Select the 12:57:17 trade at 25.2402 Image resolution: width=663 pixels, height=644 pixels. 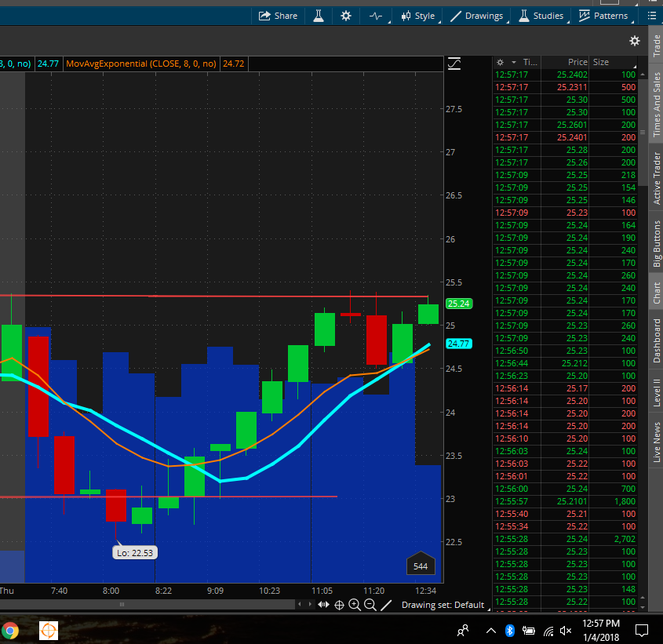[566, 75]
